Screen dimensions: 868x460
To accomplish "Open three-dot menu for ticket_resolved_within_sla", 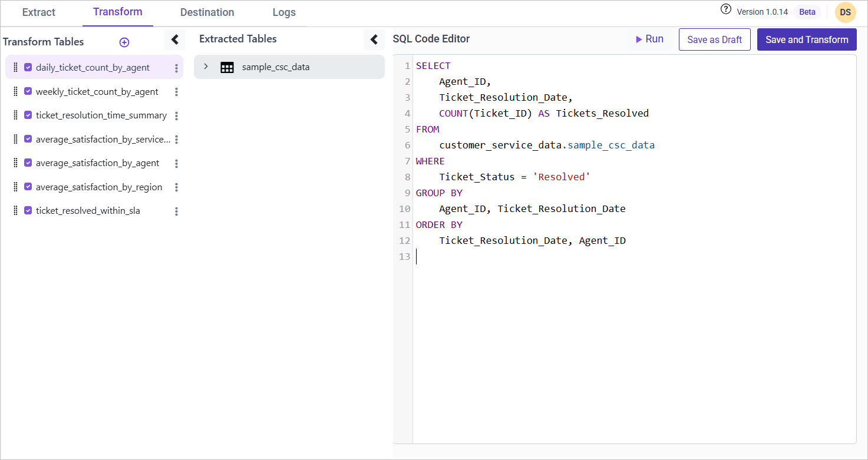I will (176, 211).
